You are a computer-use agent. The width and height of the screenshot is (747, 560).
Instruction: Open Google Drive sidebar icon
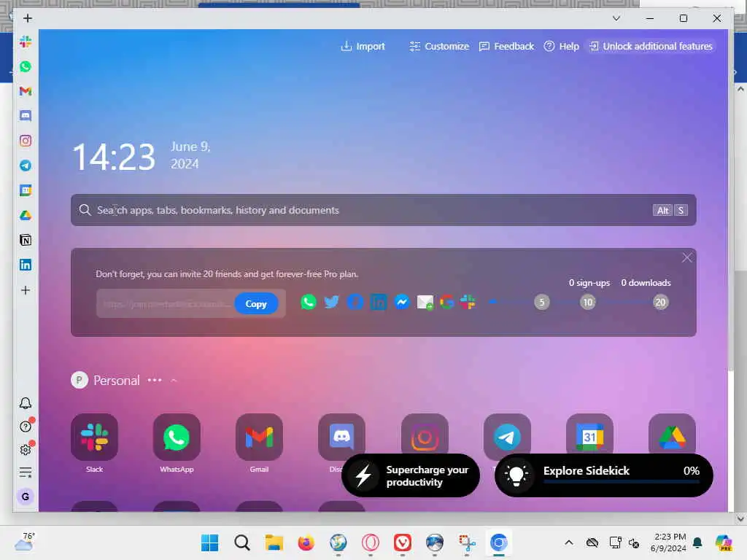(x=26, y=215)
